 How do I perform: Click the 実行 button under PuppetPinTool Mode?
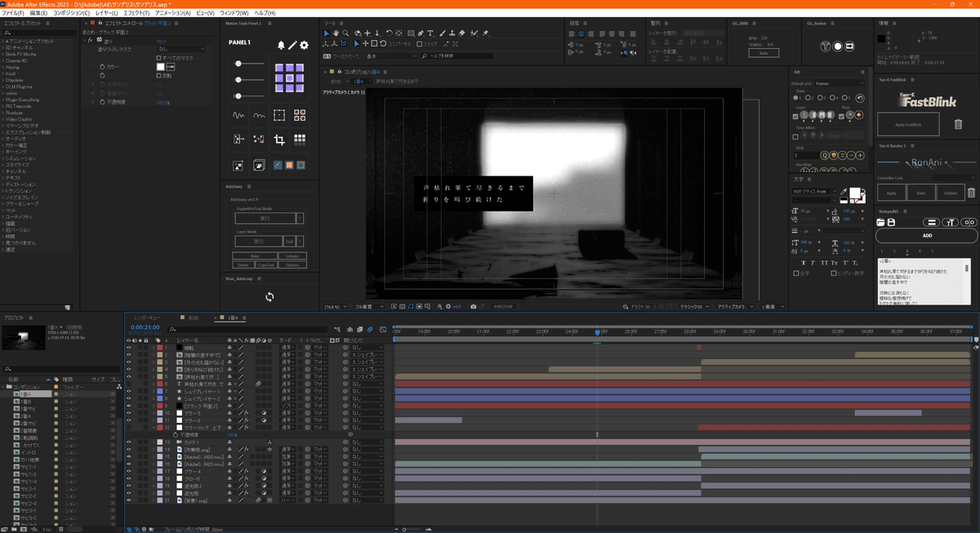pyautogui.click(x=265, y=218)
